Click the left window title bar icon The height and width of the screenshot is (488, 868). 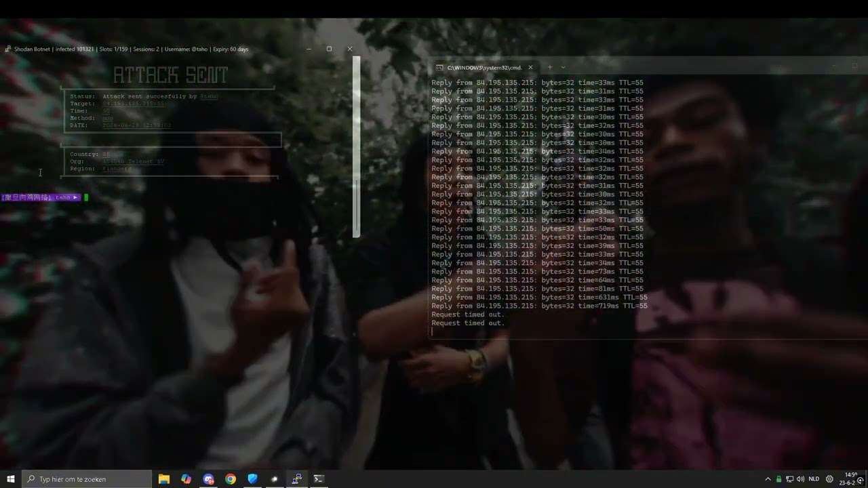(x=8, y=49)
